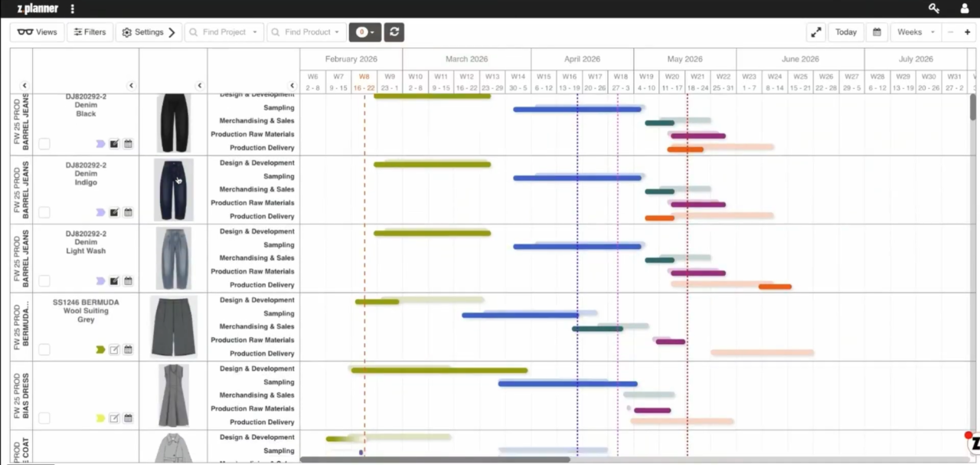980x465 pixels.
Task: Click edit icon for Bias Dress row
Action: coord(114,418)
